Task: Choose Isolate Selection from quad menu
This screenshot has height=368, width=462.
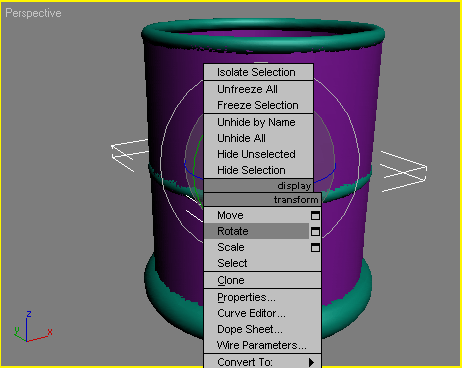Action: point(259,72)
